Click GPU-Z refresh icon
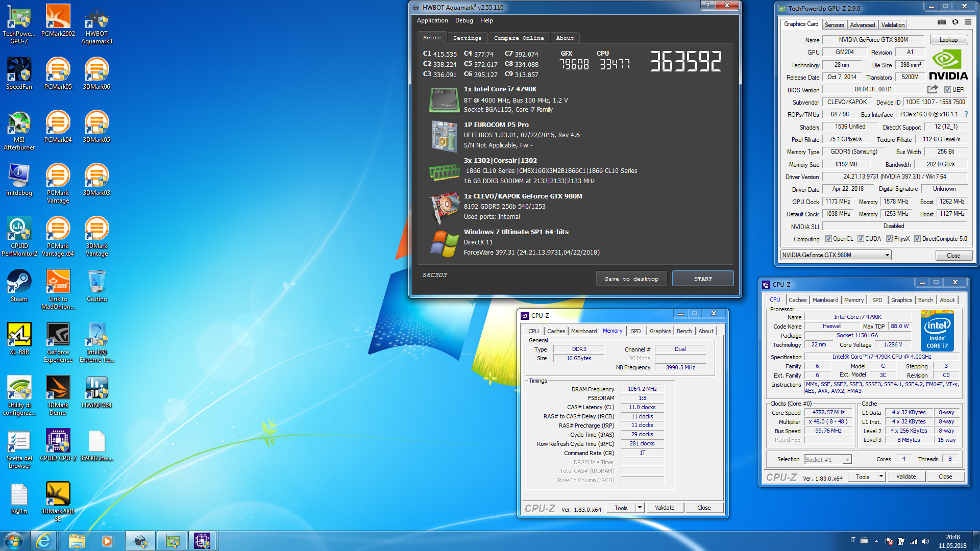This screenshot has width=980, height=551. pyautogui.click(x=955, y=22)
